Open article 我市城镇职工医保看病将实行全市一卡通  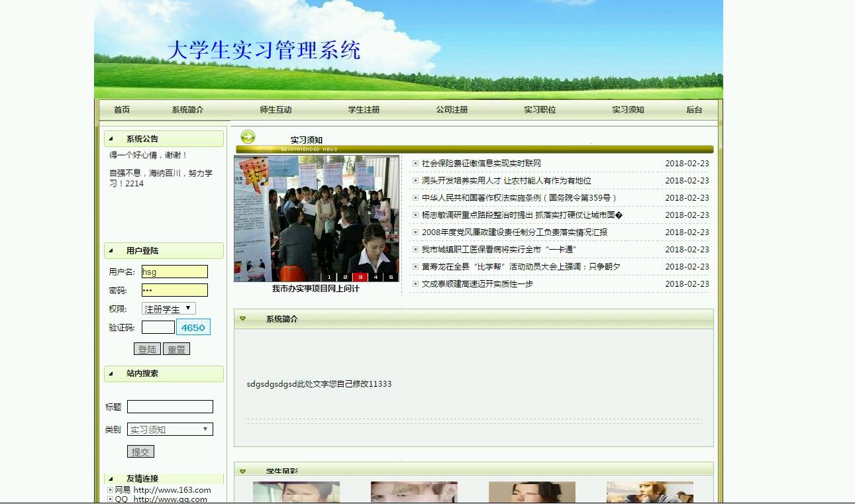pos(499,250)
